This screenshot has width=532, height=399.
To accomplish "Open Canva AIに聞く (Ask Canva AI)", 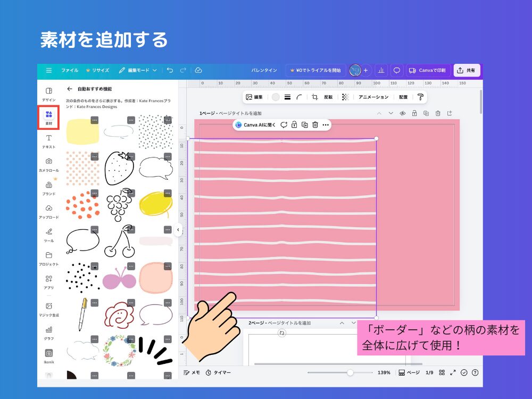I will pos(258,124).
